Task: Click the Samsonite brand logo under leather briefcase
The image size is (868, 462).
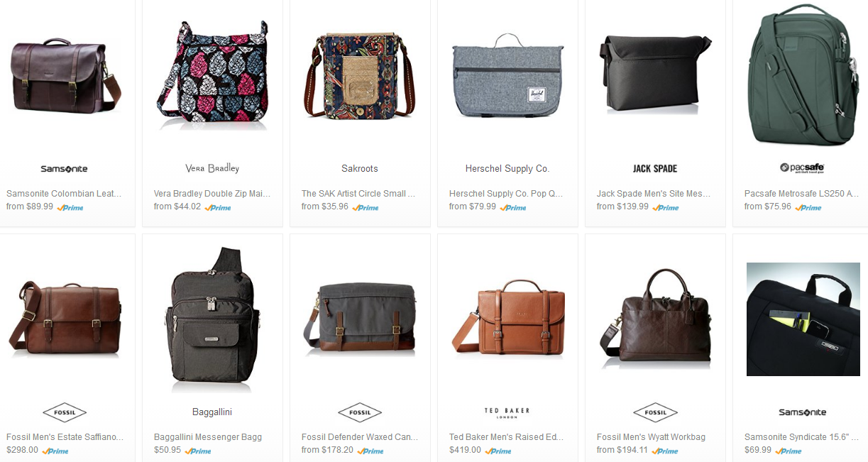Action: 65,169
